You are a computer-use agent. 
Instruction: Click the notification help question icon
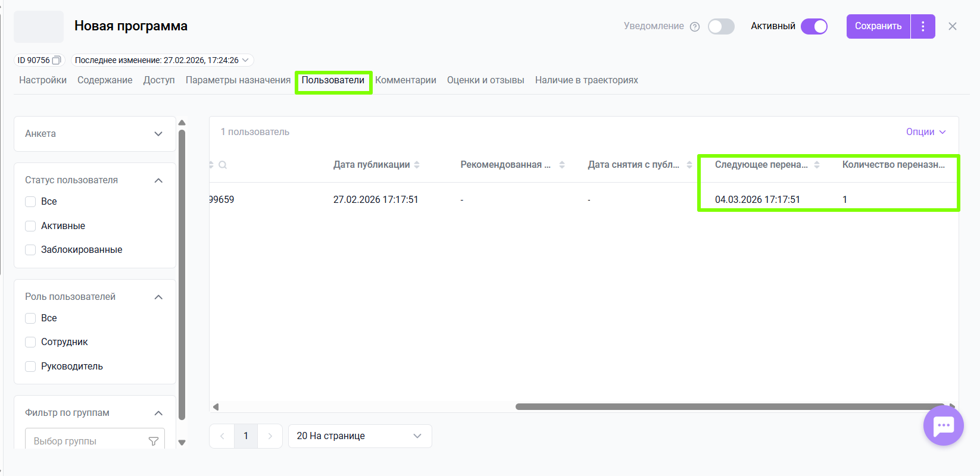[694, 27]
